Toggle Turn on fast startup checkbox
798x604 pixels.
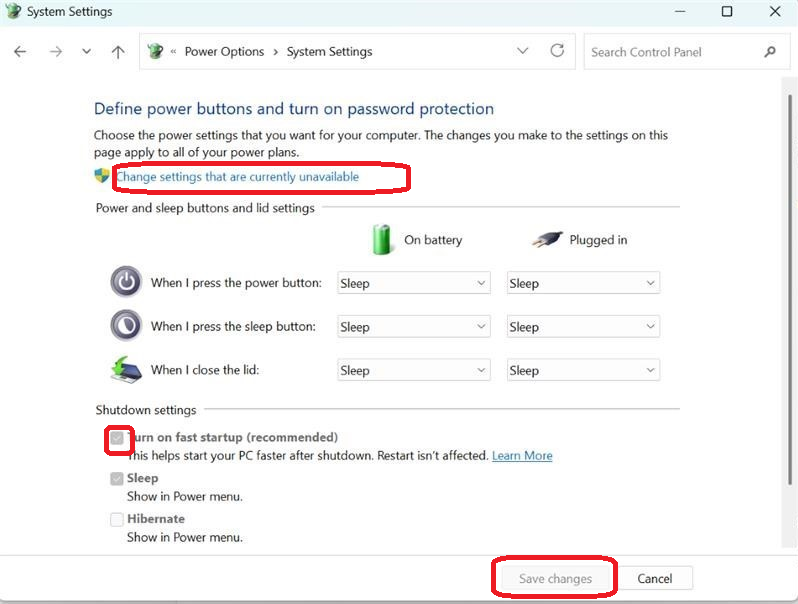[x=117, y=438]
